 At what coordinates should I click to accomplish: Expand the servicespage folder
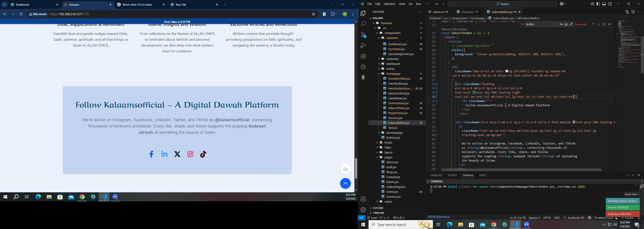click(379, 133)
